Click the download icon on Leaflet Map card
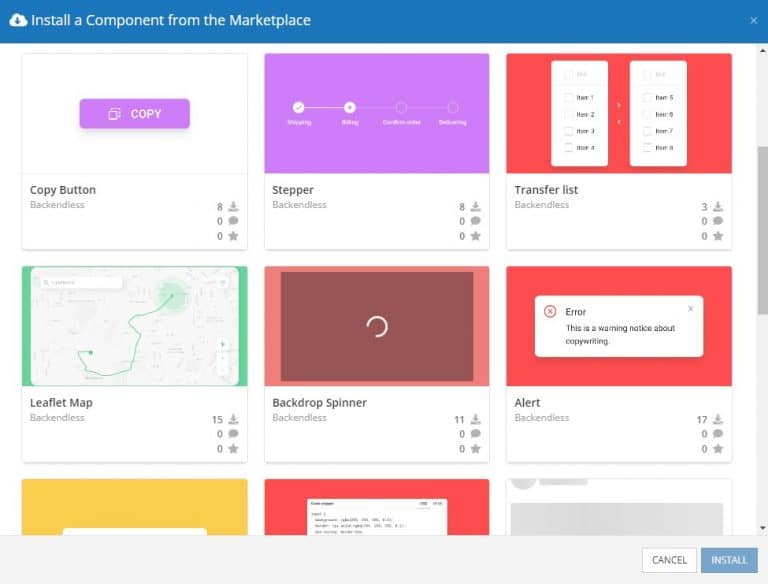Screen dimensions: 768x584 tap(233, 420)
